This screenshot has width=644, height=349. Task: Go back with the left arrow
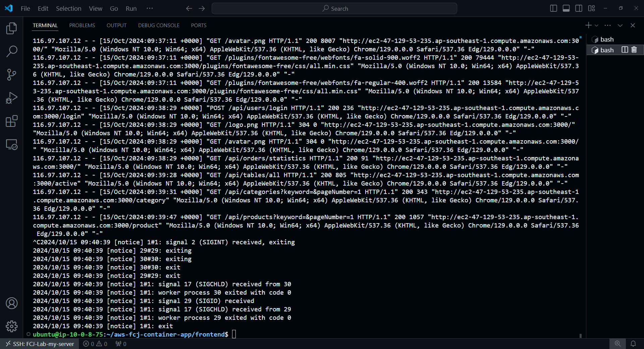[x=189, y=8]
